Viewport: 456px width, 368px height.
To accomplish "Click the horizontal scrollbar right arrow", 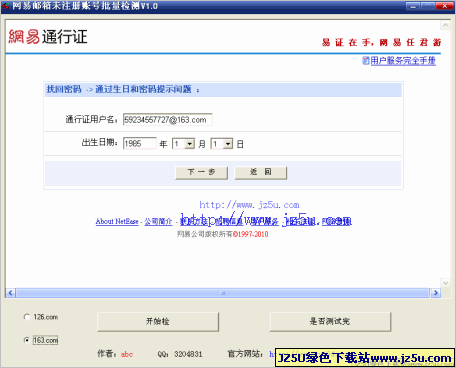I will coord(435,293).
